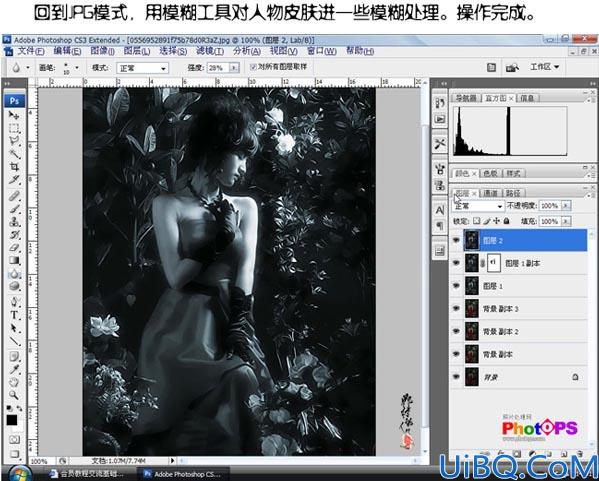Image resolution: width=599 pixels, height=481 pixels.
Task: Launch Bridge from options bar
Action: pos(512,68)
